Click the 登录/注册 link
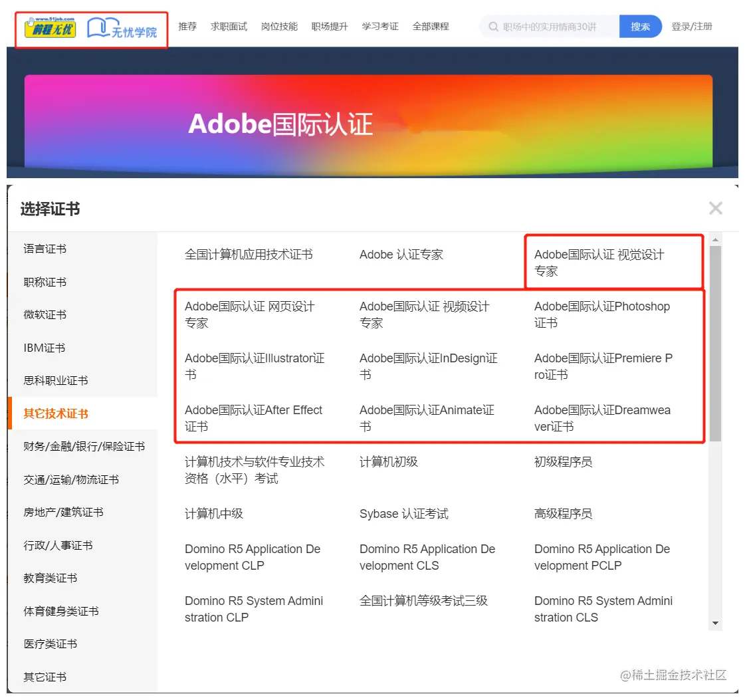Viewport: 745px width, 700px height. pyautogui.click(x=691, y=27)
